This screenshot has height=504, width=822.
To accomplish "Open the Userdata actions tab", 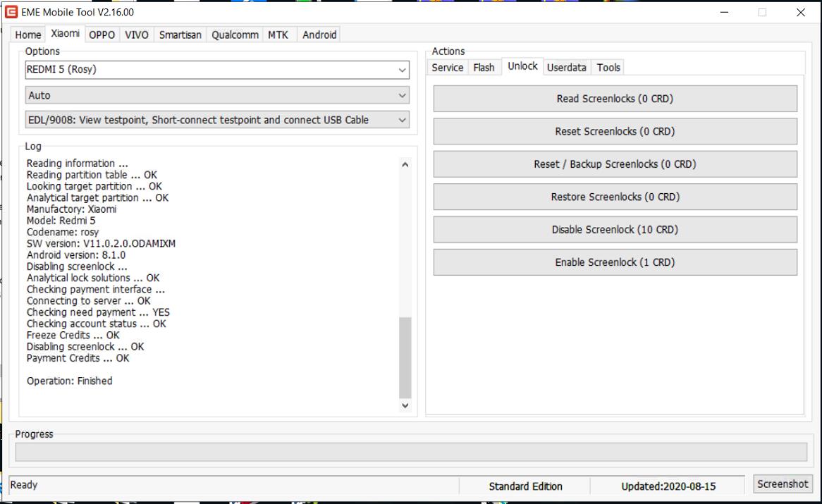I will (x=566, y=68).
